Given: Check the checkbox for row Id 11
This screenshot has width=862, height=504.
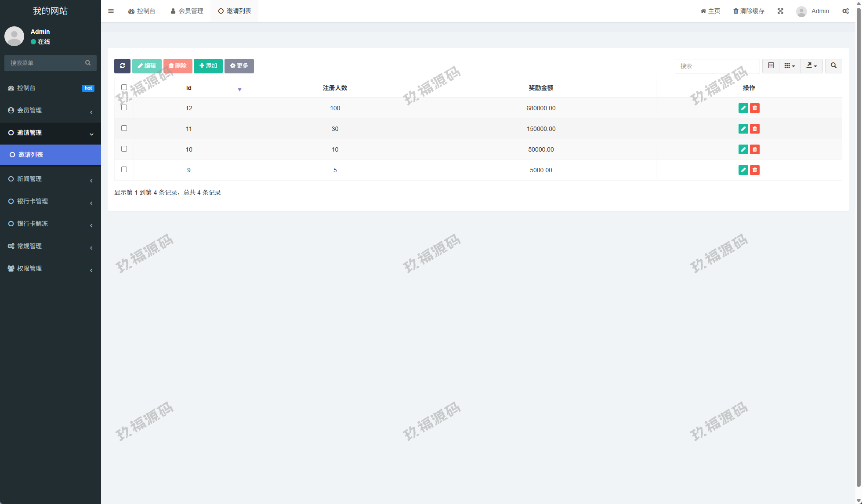Looking at the screenshot, I should click(124, 128).
